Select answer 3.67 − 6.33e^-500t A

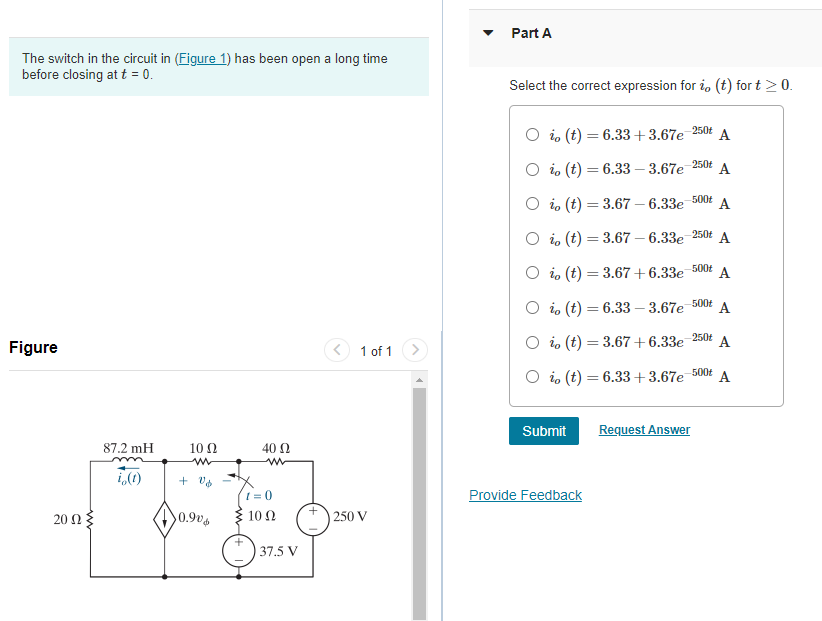click(x=532, y=203)
